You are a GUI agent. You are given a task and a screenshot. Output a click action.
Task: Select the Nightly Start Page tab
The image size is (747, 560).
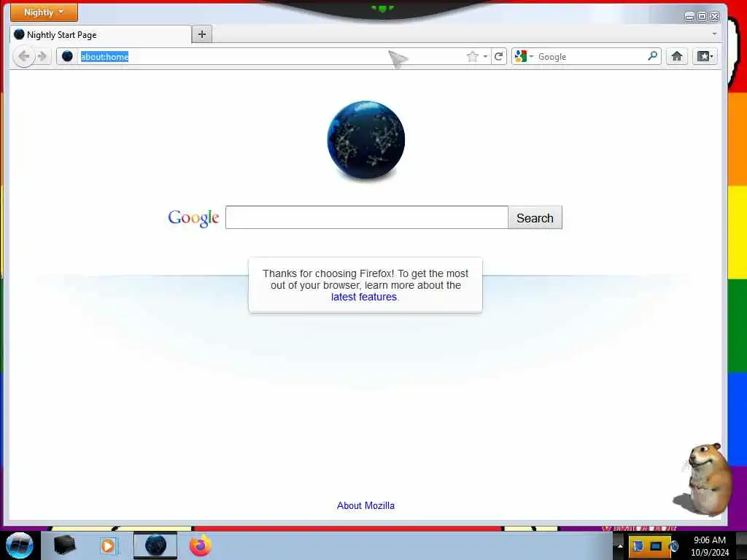pos(101,35)
